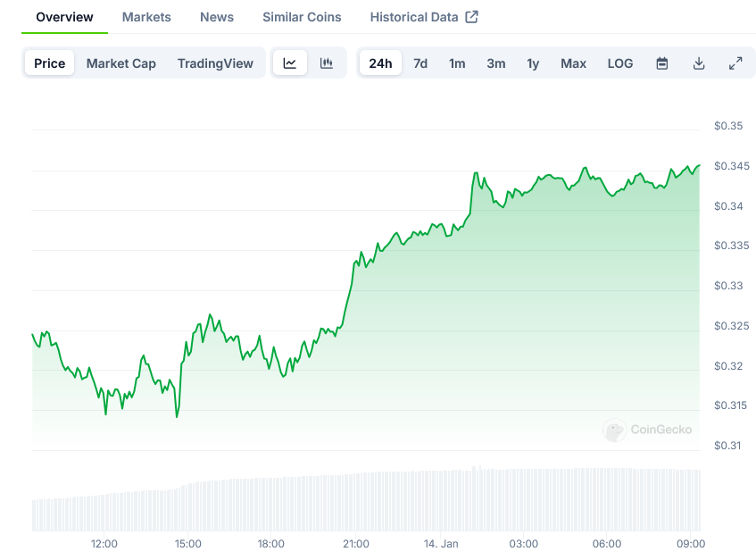Set the time range to 1y
756x560 pixels.
(x=533, y=63)
